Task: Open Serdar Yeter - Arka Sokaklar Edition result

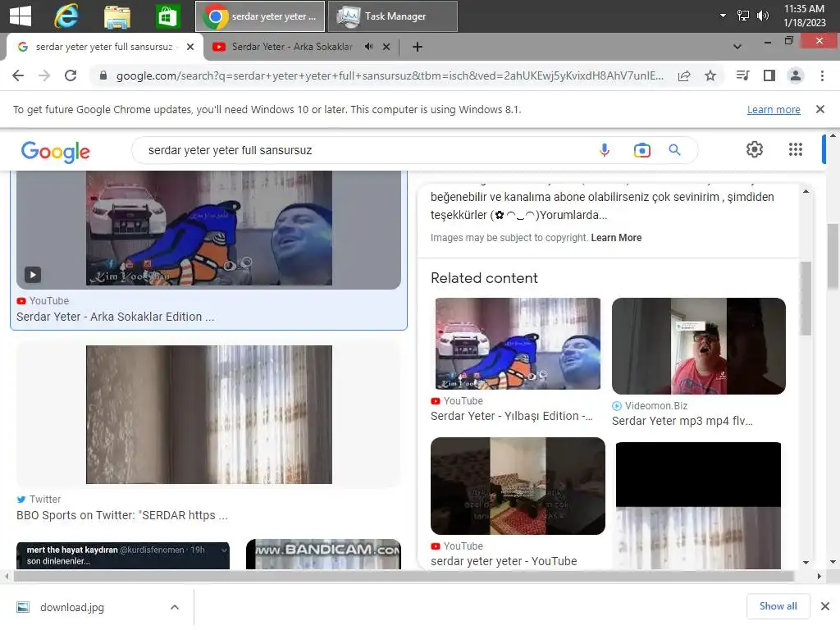Action: coord(115,317)
